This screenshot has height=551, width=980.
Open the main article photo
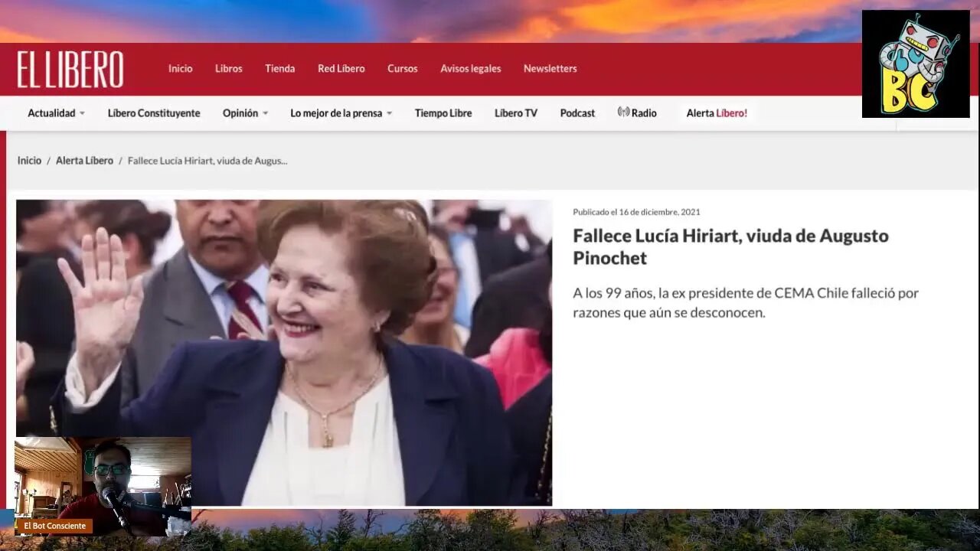pyautogui.click(x=284, y=352)
